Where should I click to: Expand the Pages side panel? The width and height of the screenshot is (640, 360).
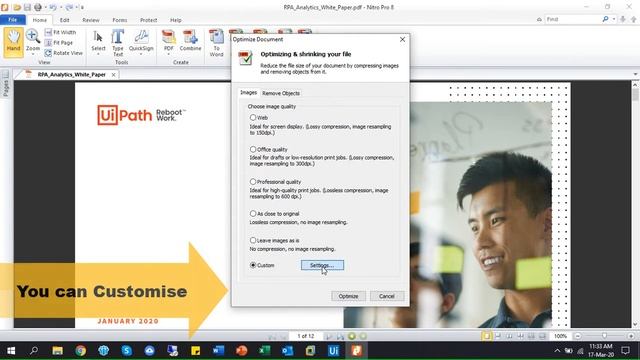[x=6, y=85]
